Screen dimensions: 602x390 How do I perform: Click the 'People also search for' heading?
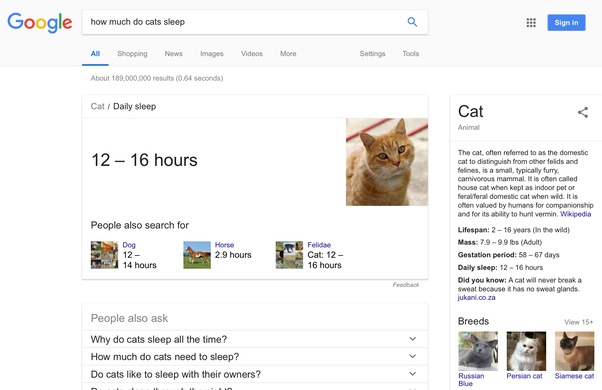(x=140, y=225)
